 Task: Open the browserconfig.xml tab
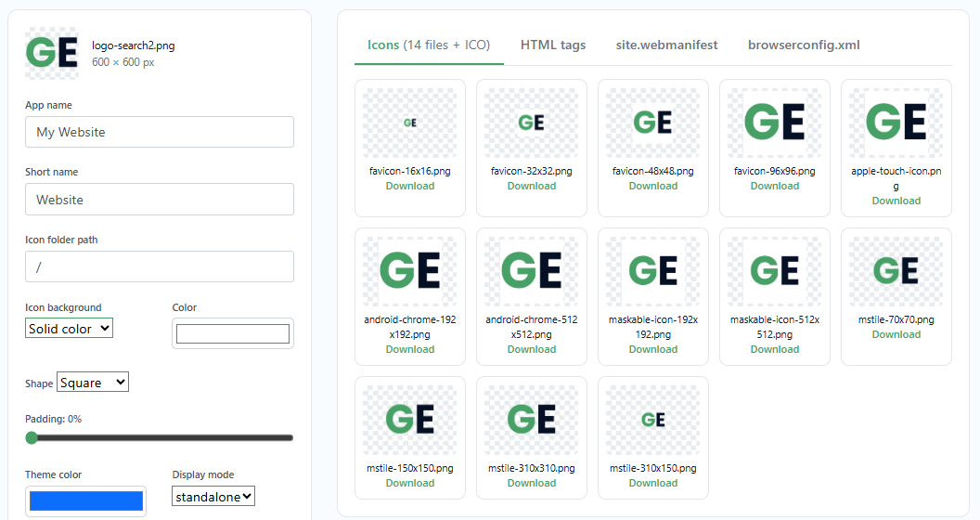coord(804,45)
